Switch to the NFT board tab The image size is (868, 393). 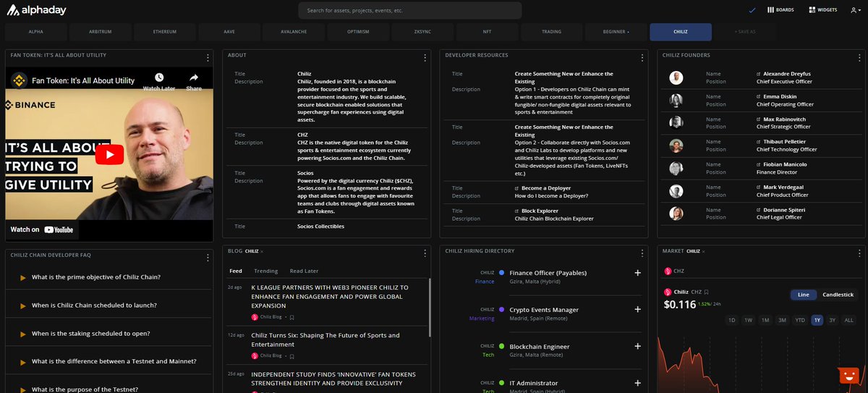pyautogui.click(x=487, y=32)
